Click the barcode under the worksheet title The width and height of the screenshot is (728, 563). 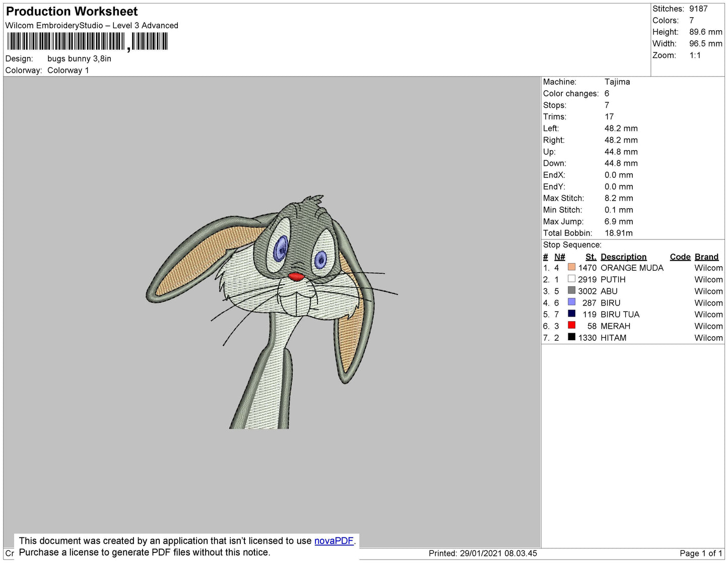coord(87,41)
